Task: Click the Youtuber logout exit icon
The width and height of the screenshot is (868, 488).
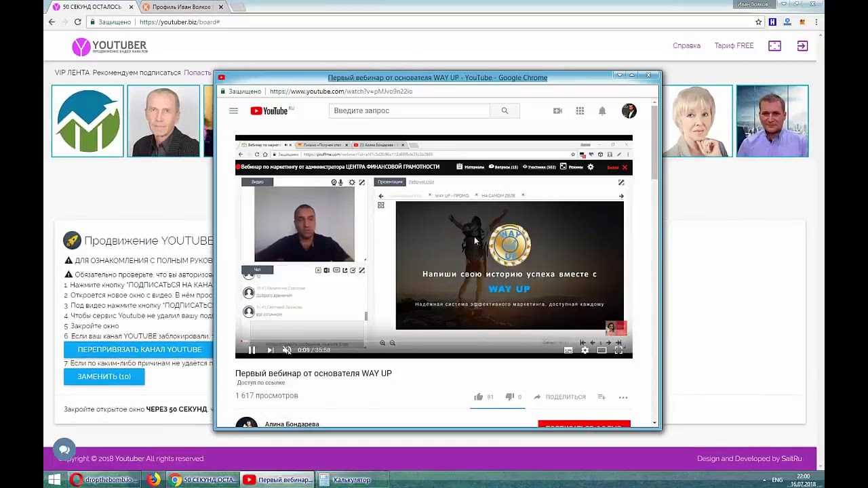Action: click(x=802, y=45)
